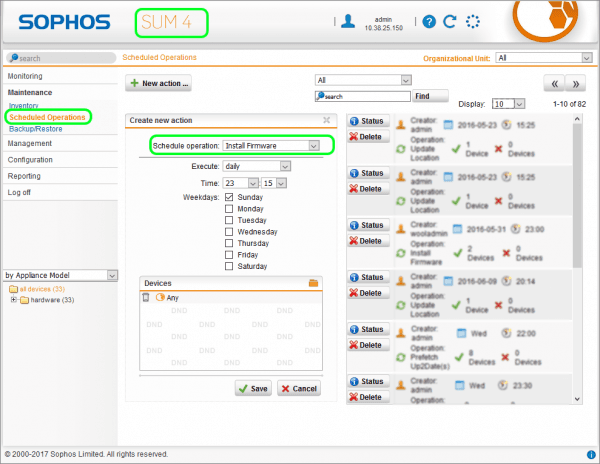600x464 pixels.
Task: Click the clock icon beside 20:14
Action: [506, 281]
